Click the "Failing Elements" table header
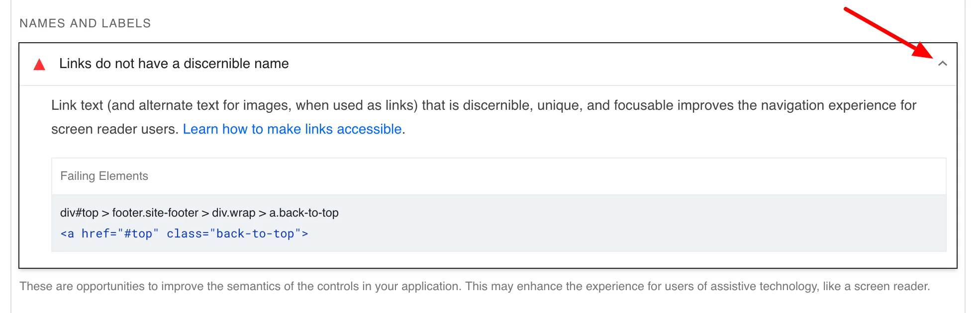 (x=104, y=176)
